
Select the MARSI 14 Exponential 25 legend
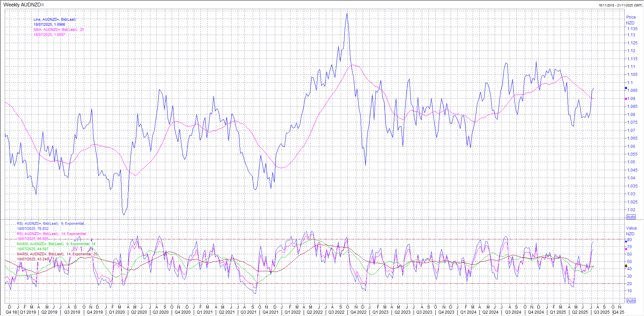click(57, 254)
